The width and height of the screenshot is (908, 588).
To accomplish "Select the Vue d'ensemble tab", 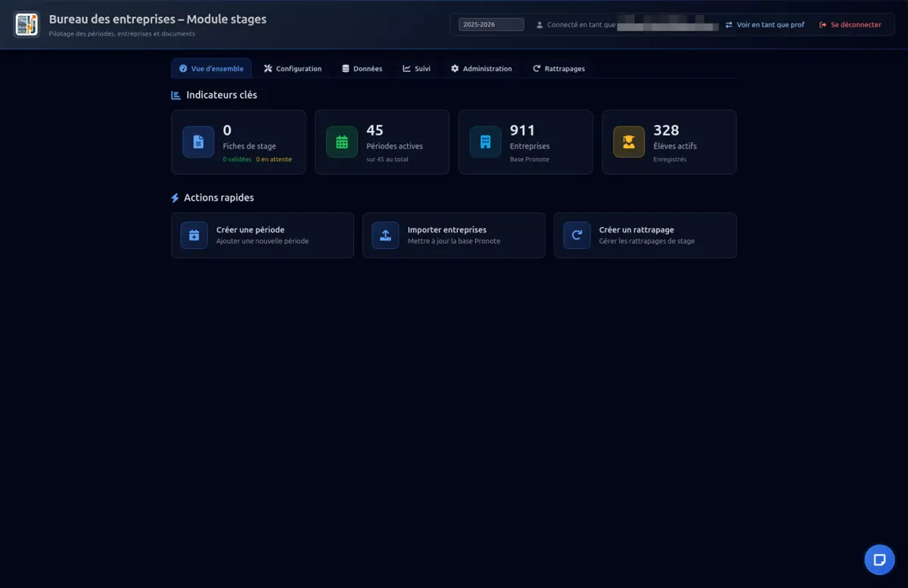I will tap(211, 69).
